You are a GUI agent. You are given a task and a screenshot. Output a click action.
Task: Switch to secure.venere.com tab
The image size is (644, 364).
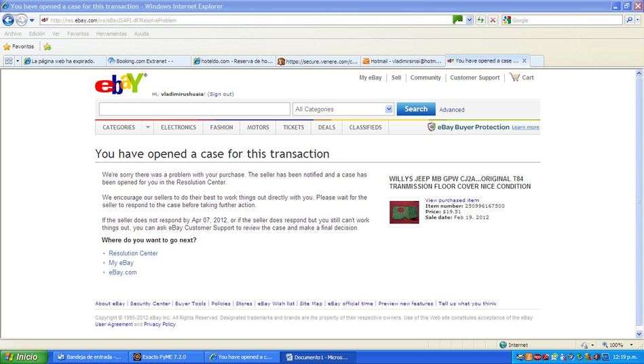tap(318, 61)
